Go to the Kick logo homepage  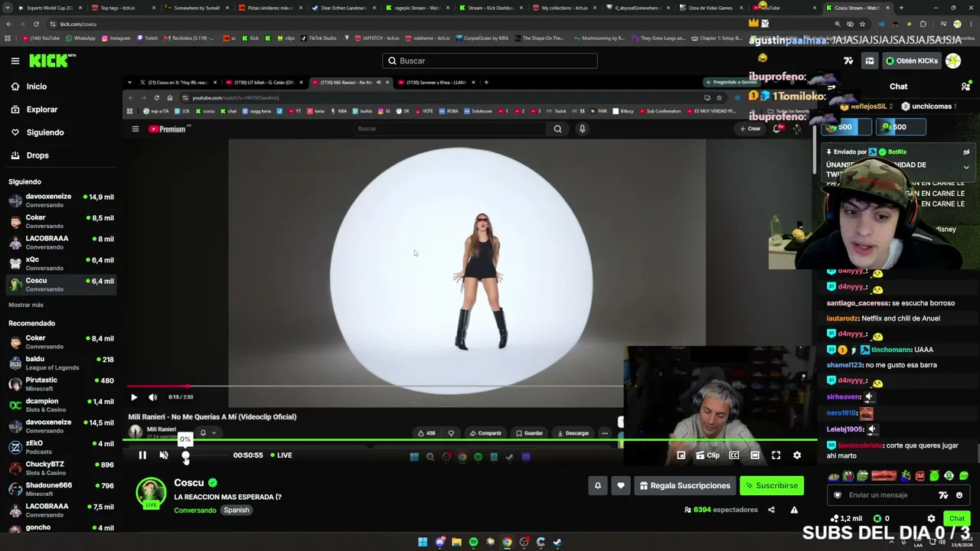[x=53, y=60]
